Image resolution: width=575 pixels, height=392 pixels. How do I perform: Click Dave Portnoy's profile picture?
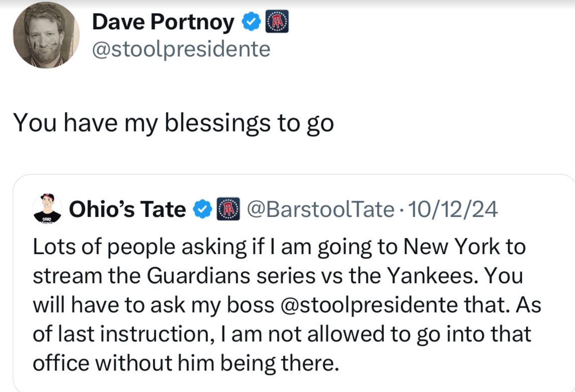click(46, 35)
